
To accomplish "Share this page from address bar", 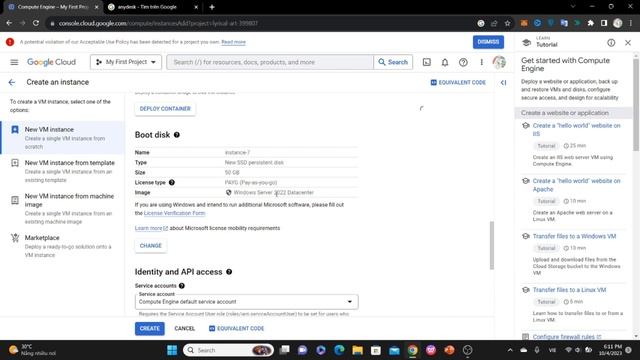I will 494,23.
